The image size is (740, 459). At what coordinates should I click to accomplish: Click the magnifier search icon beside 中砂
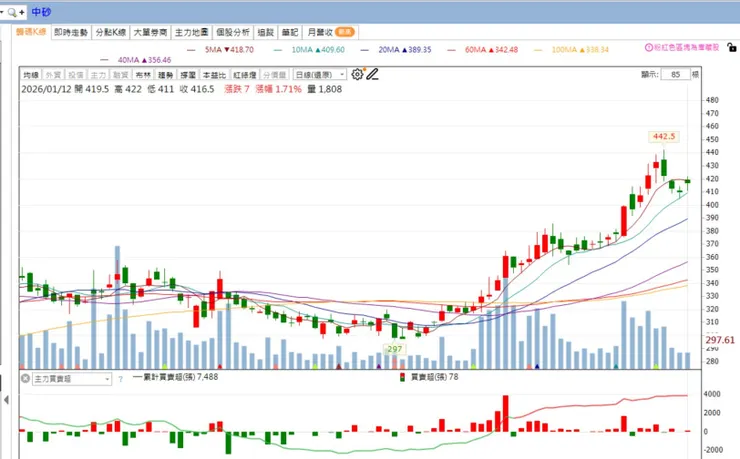coord(12,12)
